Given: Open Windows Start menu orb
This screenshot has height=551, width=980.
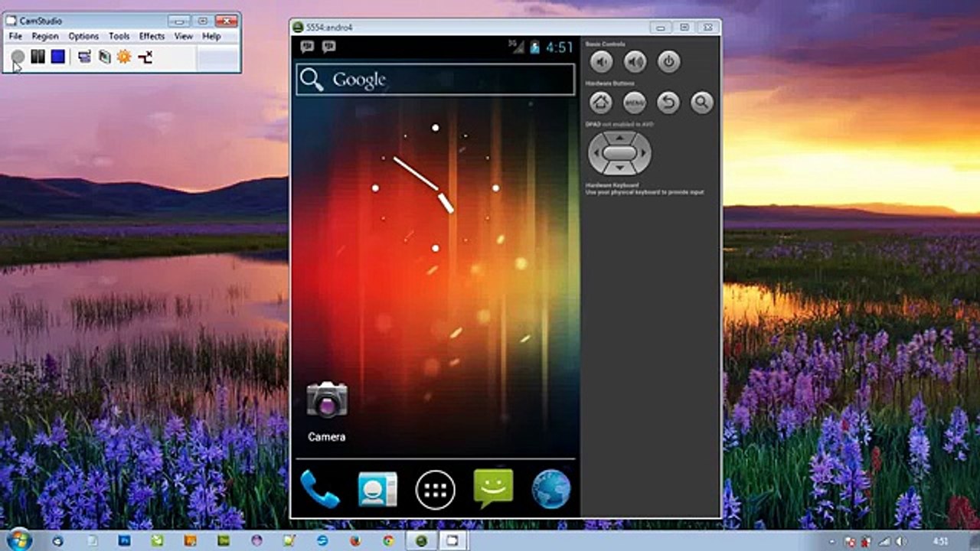Looking at the screenshot, I should click(x=18, y=539).
